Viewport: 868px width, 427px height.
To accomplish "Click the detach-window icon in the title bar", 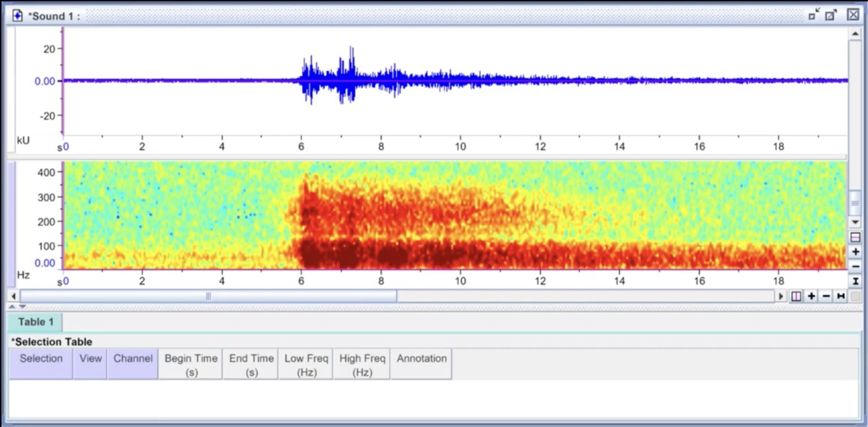I will click(812, 15).
